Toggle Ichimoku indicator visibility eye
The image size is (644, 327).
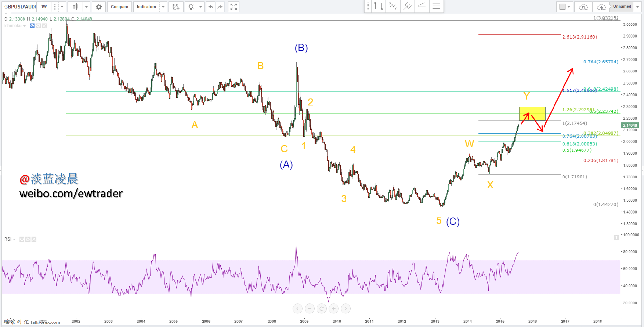click(x=32, y=26)
